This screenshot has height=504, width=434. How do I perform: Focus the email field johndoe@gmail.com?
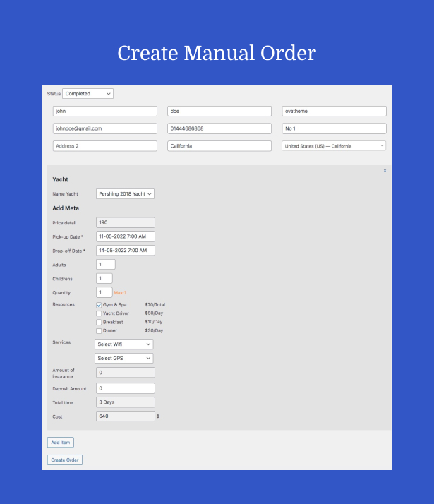coord(104,128)
